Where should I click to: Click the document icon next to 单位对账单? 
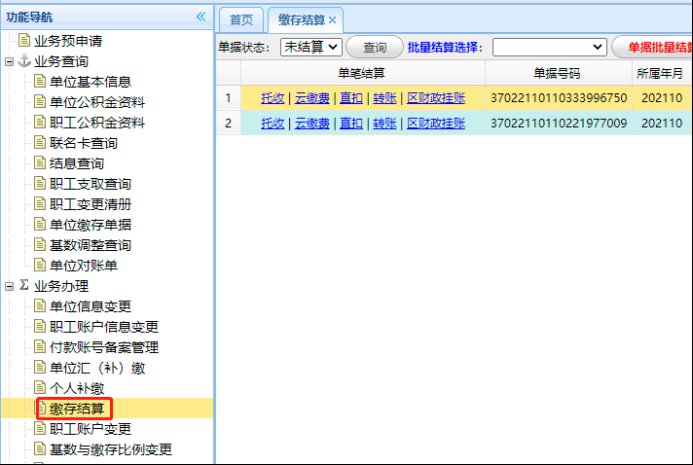(40, 265)
